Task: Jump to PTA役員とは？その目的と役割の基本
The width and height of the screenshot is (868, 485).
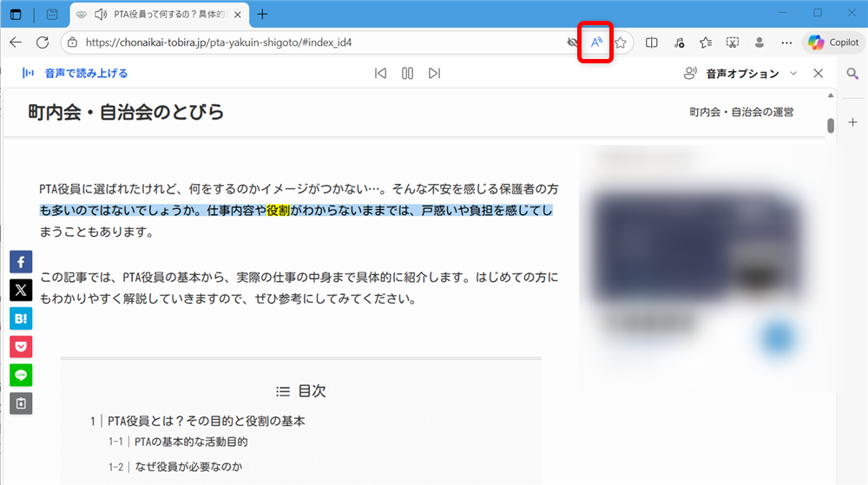Action: (206, 422)
